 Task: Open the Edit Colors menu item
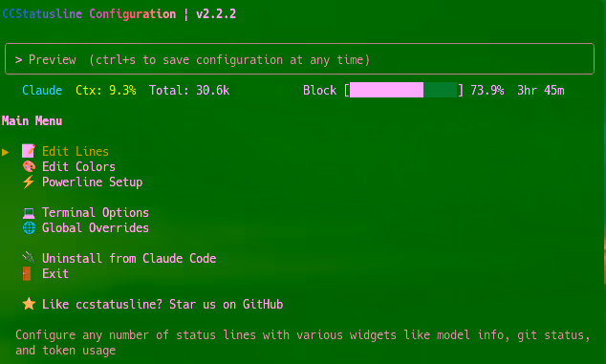coord(78,166)
